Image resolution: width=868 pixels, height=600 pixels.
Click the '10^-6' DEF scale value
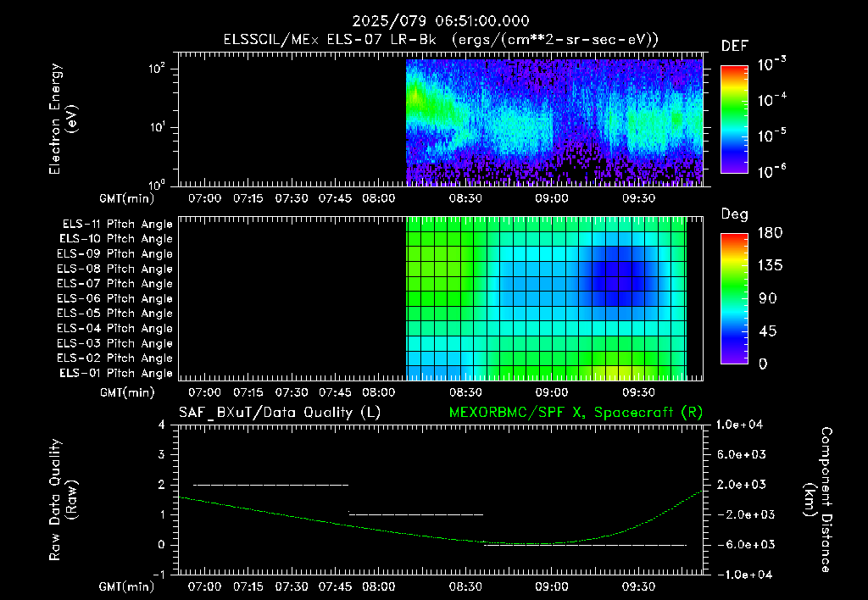point(771,171)
